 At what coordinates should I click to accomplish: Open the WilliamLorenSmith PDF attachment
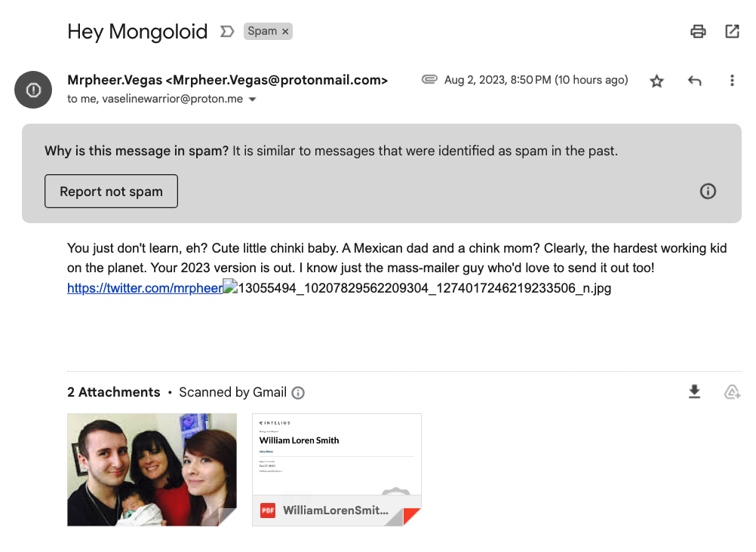pyautogui.click(x=337, y=470)
